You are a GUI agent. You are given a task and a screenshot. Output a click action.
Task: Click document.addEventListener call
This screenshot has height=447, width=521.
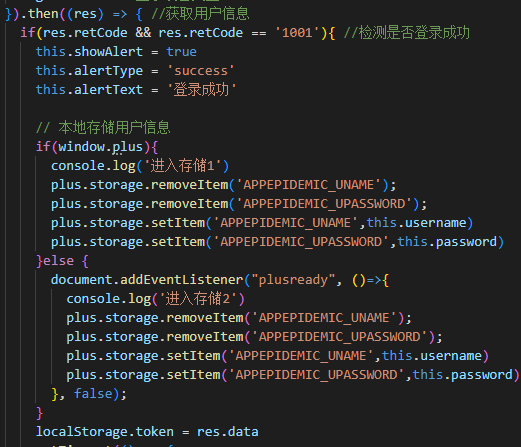pyautogui.click(x=147, y=280)
